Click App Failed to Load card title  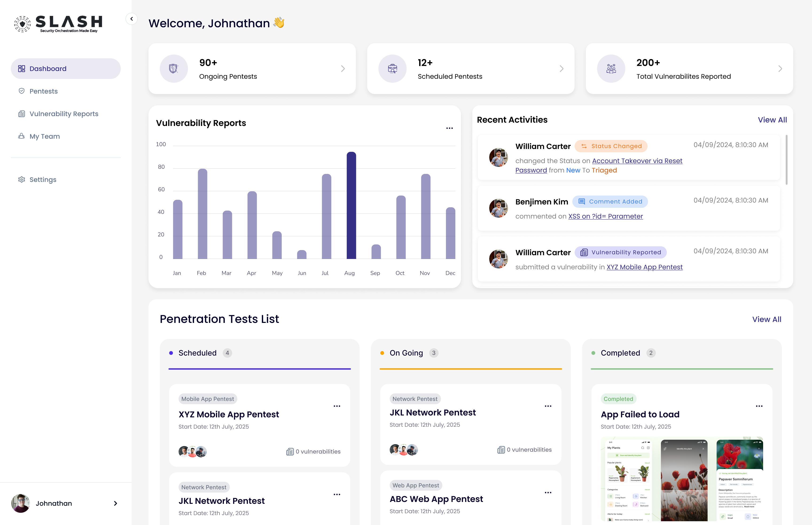[640, 414]
